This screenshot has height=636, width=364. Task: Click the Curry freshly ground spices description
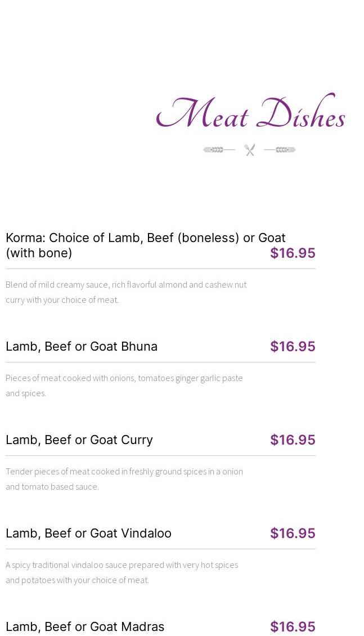(x=124, y=478)
